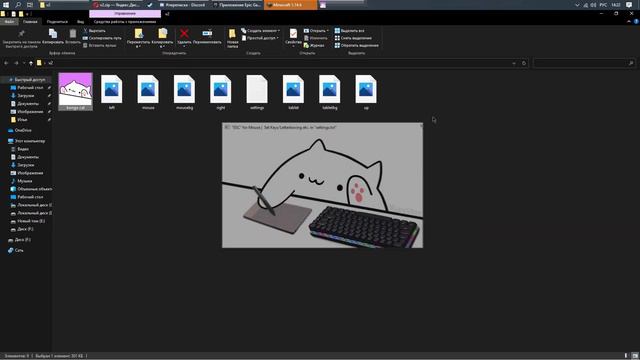Select the tabletbg image file

[329, 92]
